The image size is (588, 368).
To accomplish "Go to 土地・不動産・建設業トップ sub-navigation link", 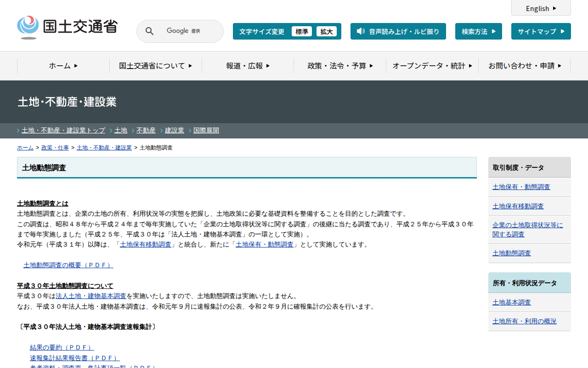I will 63,130.
